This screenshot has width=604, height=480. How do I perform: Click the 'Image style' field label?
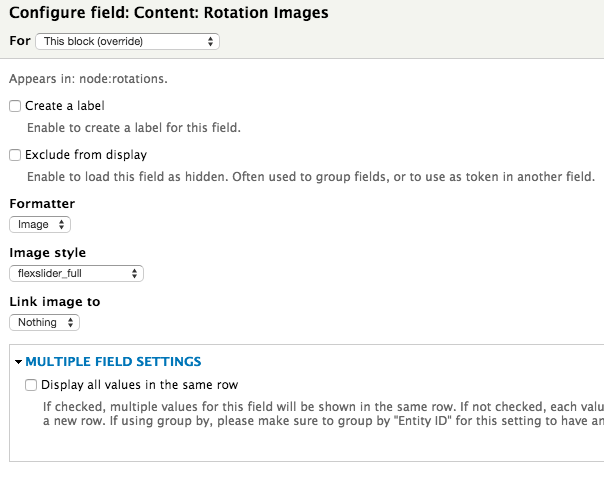[47, 253]
